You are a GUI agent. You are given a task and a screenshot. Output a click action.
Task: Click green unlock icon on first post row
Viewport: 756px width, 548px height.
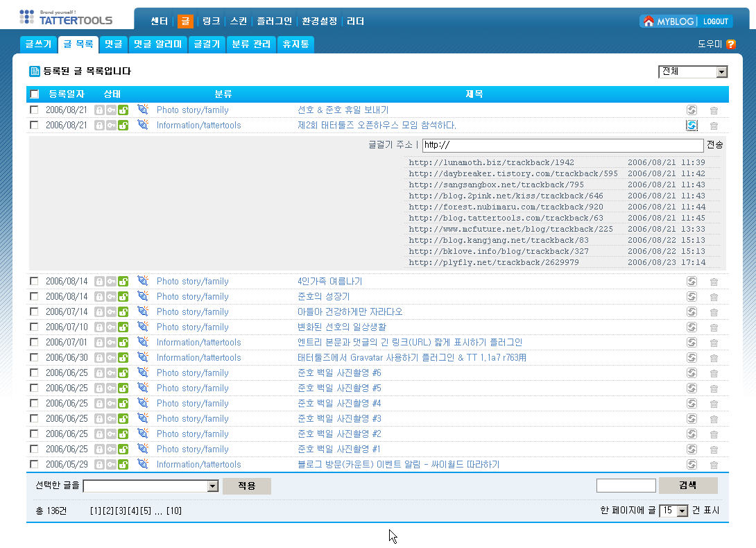(x=123, y=110)
